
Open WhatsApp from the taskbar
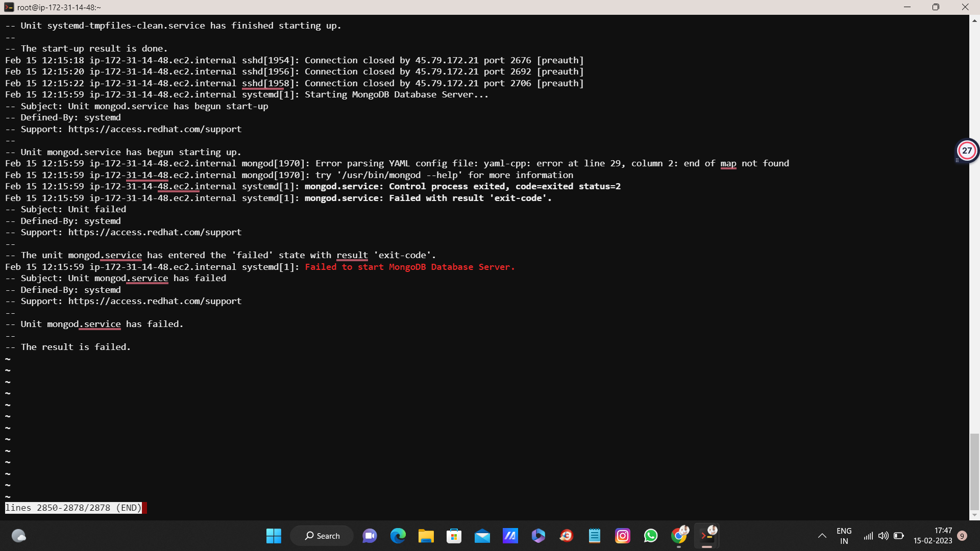(650, 536)
